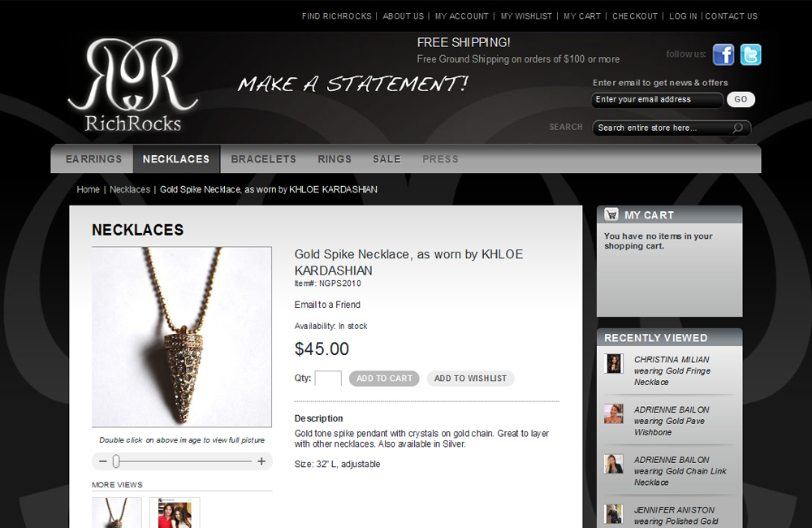Open the Twitter follow icon
The height and width of the screenshot is (528, 812).
[x=750, y=54]
